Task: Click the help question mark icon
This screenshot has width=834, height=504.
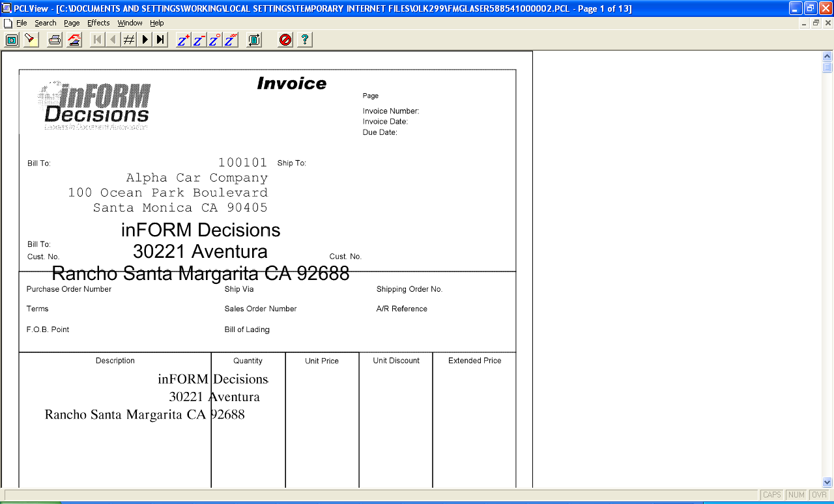Action: tap(304, 40)
